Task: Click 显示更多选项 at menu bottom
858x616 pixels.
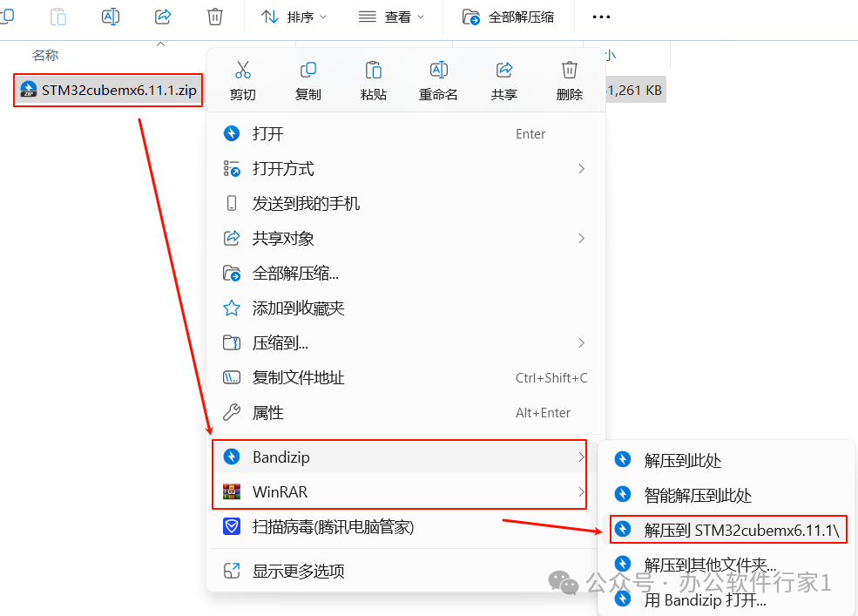Action: click(x=405, y=571)
